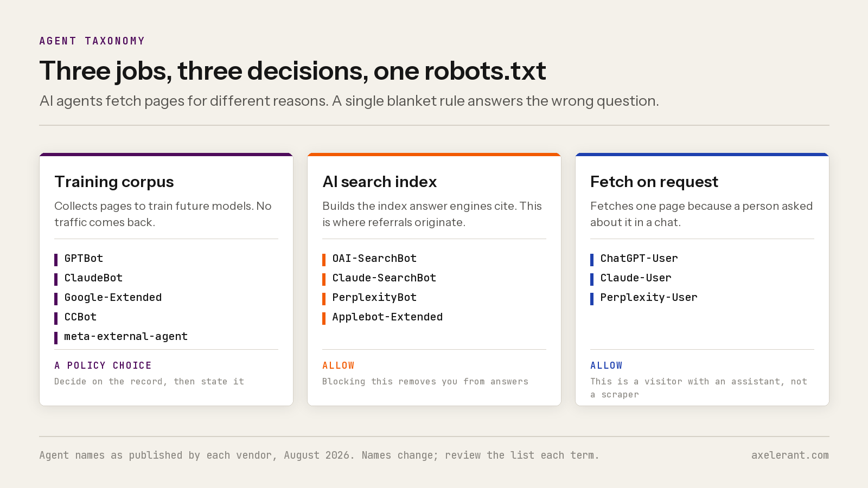868x488 pixels.
Task: Click the OAI-SearchBot agent name
Action: tap(374, 259)
